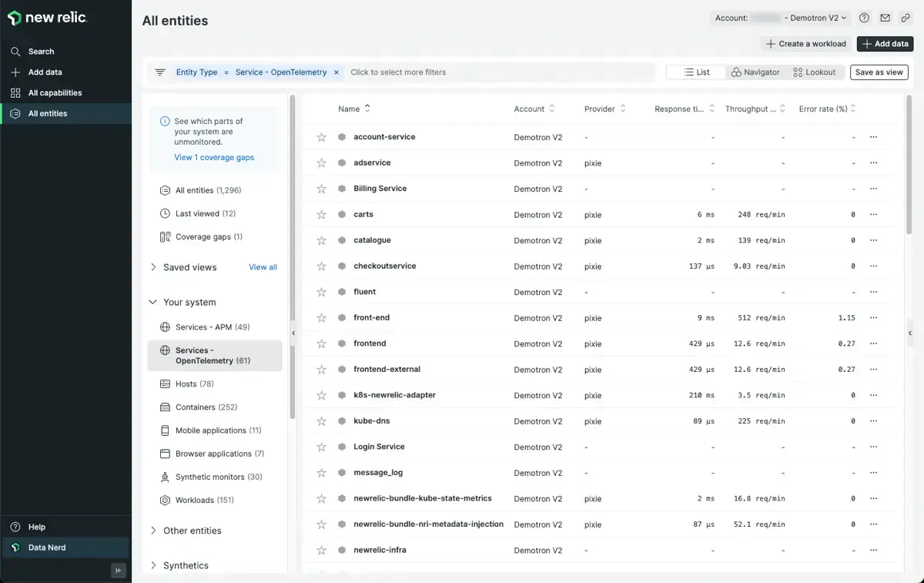Expand the Saved views section

(153, 267)
